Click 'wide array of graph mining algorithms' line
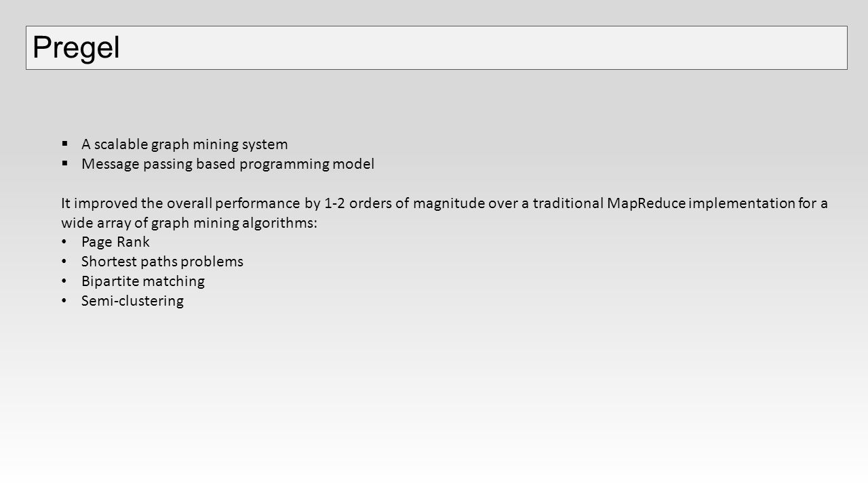Viewport: 868px width, 488px height. [189, 223]
